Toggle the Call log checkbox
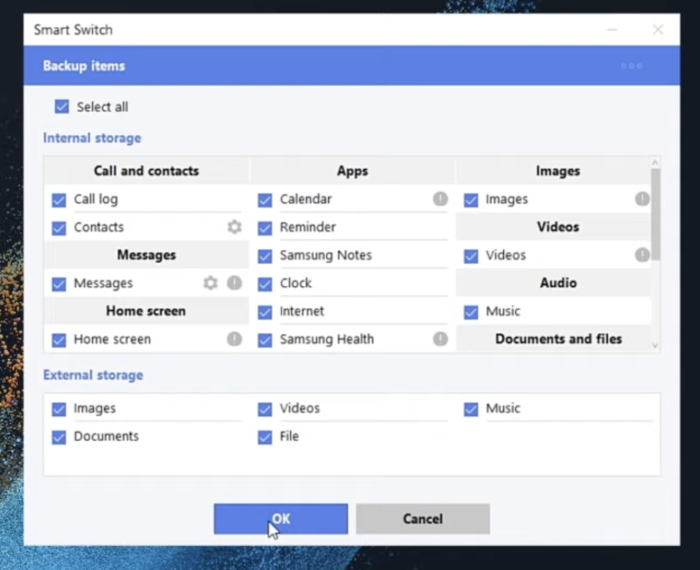Image resolution: width=700 pixels, height=570 pixels. (59, 199)
